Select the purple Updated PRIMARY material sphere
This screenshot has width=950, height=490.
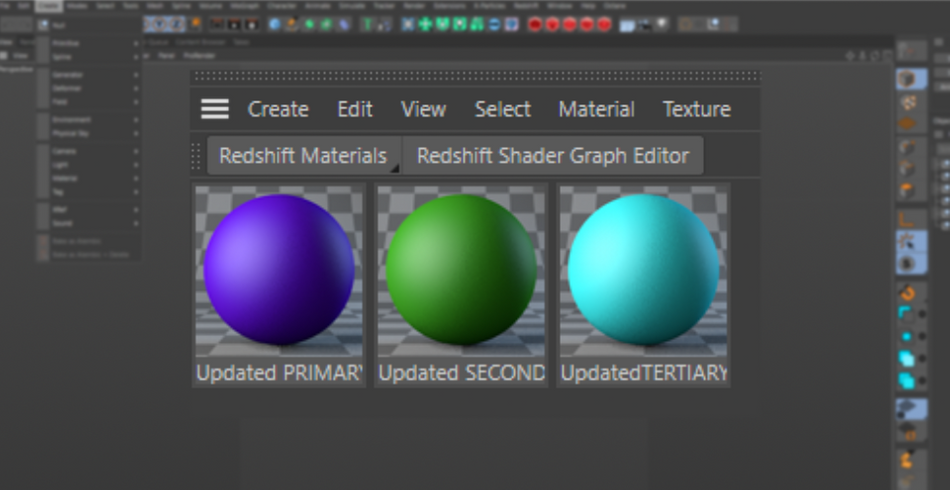(x=279, y=270)
